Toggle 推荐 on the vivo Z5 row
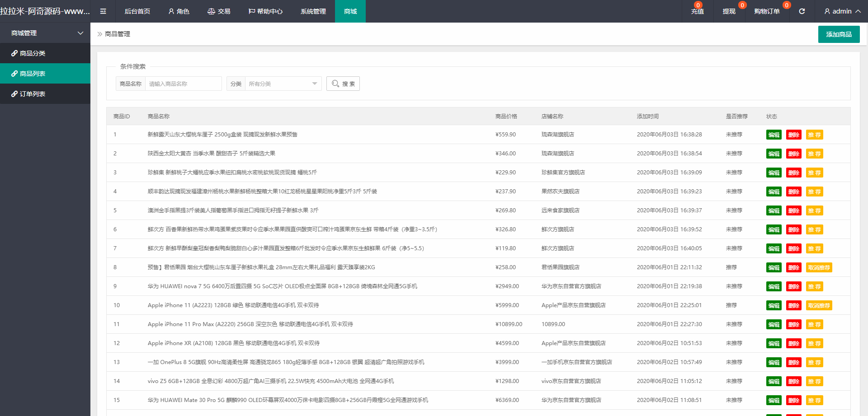This screenshot has height=416, width=868. (x=814, y=381)
